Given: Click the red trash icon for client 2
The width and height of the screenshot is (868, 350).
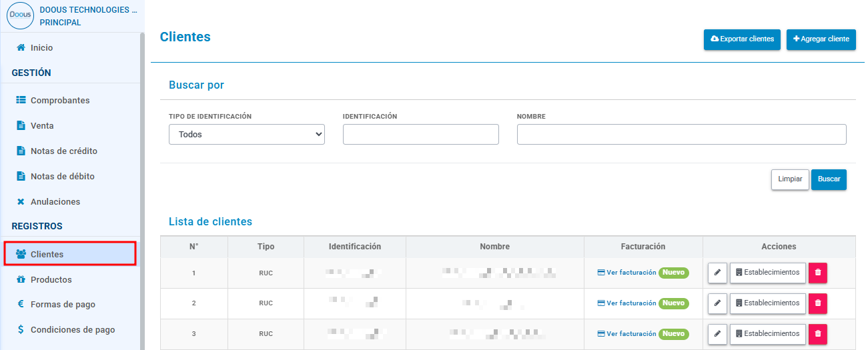Looking at the screenshot, I should click(x=818, y=303).
